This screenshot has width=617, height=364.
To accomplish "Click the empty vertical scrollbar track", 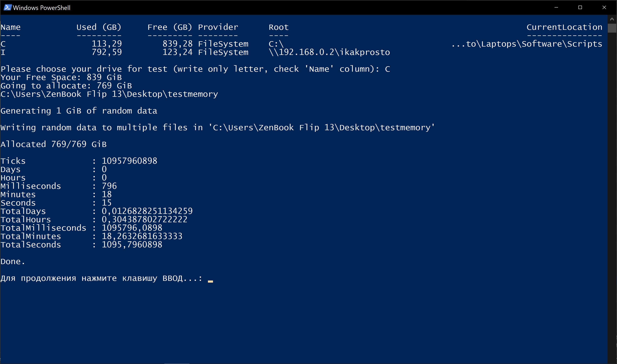I will pyautogui.click(x=612, y=196).
